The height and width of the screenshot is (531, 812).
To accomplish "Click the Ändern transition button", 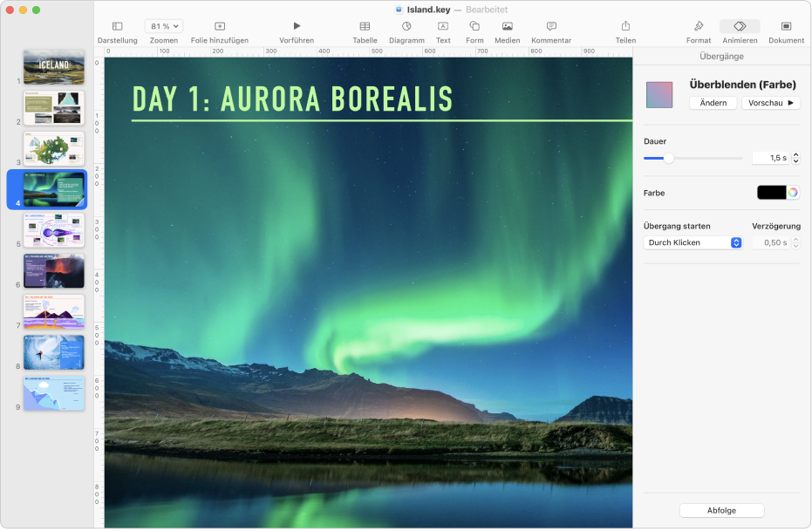I will (713, 103).
